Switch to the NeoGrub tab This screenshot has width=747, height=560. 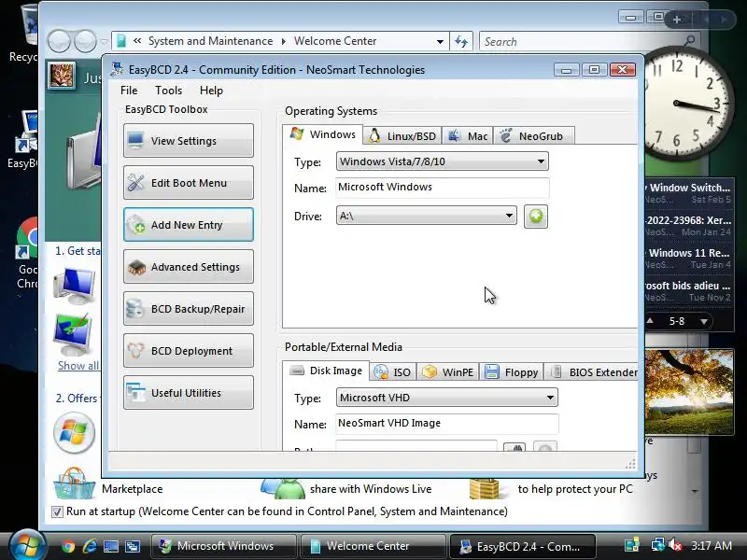(533, 136)
